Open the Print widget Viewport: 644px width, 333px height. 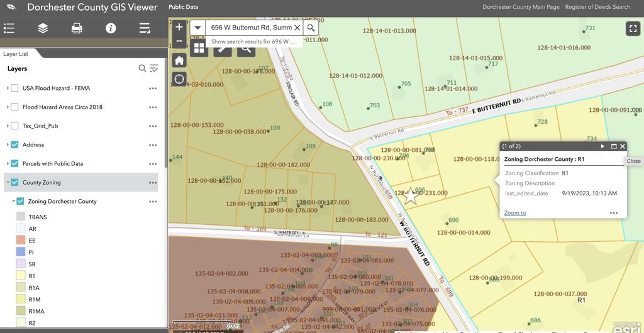(77, 28)
